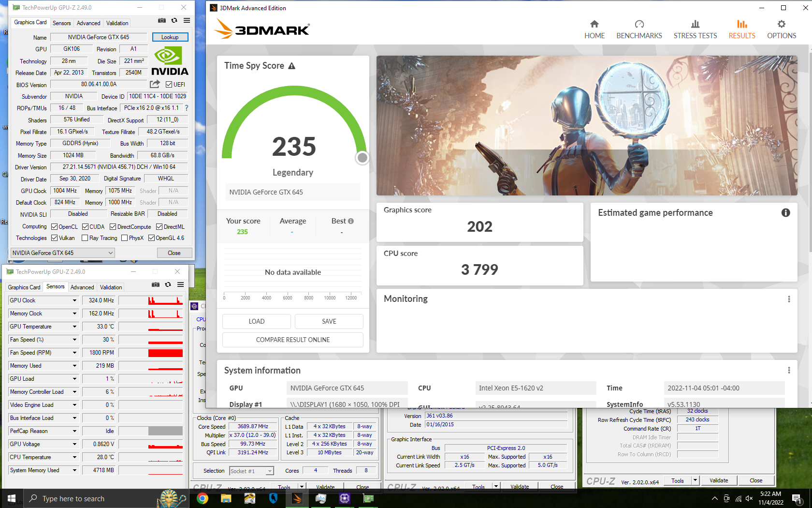Expand Fan Speed (RPM) sensor dropdown
This screenshot has height=508, width=812.
(74, 353)
